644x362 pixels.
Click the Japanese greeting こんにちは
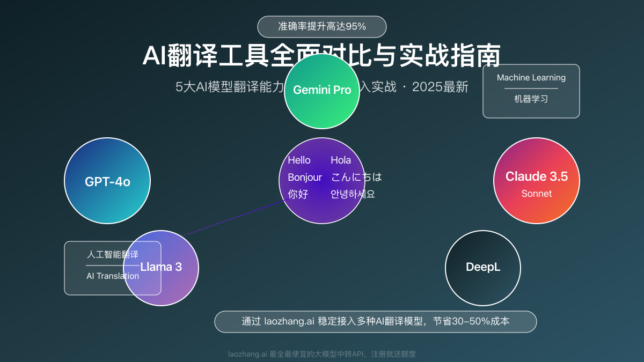click(356, 177)
